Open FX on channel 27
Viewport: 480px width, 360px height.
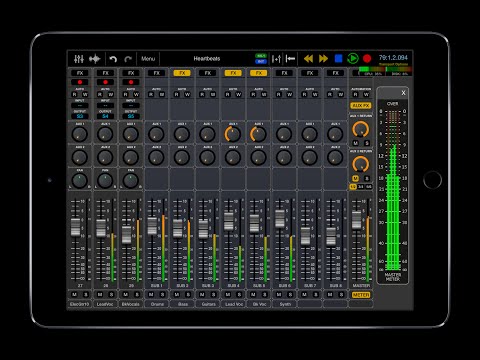(80, 73)
